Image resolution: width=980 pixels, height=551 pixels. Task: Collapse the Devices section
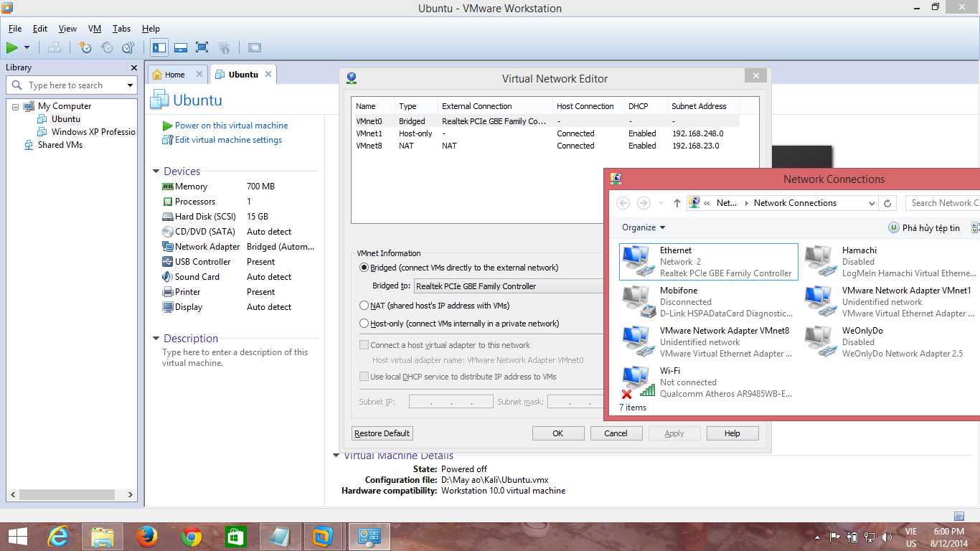[156, 171]
